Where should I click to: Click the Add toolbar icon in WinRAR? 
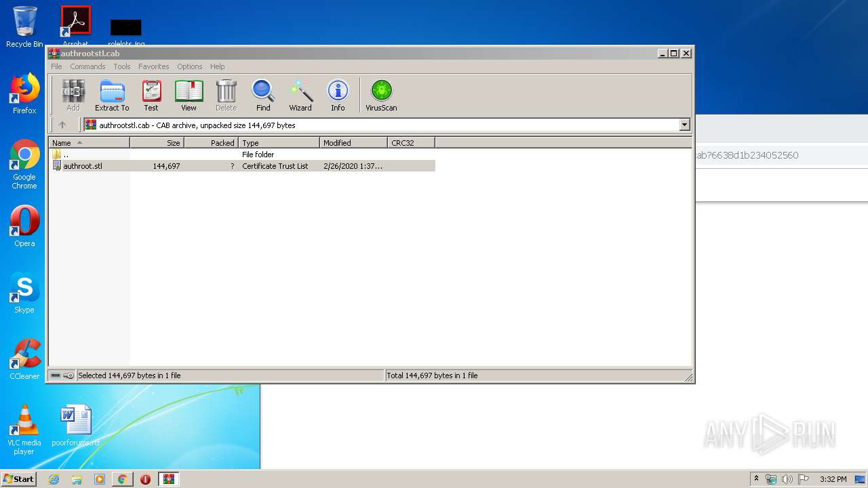(73, 95)
